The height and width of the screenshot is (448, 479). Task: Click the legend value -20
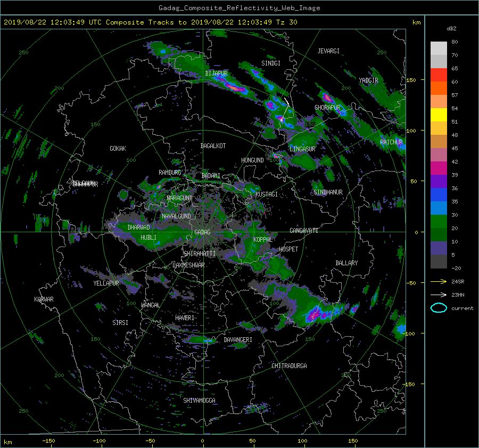point(456,268)
